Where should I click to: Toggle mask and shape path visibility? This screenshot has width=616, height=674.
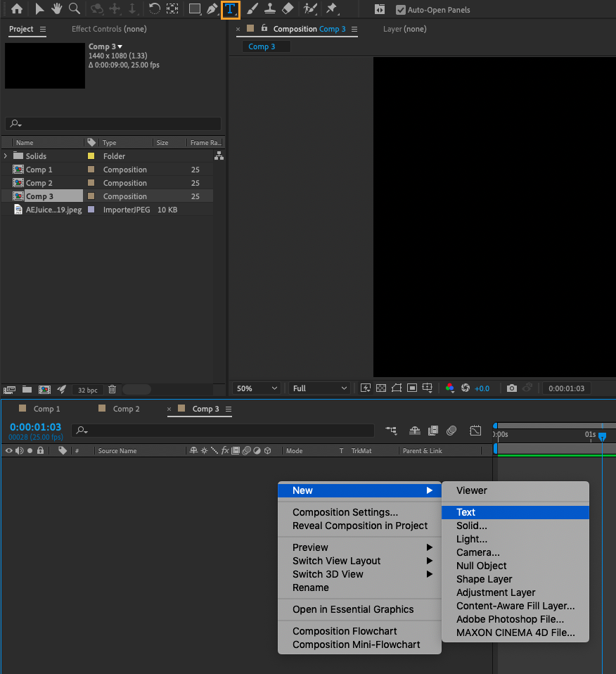[x=397, y=388]
